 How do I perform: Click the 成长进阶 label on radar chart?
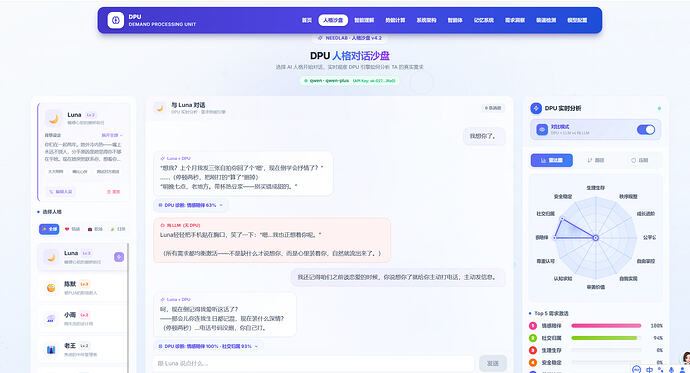point(646,214)
